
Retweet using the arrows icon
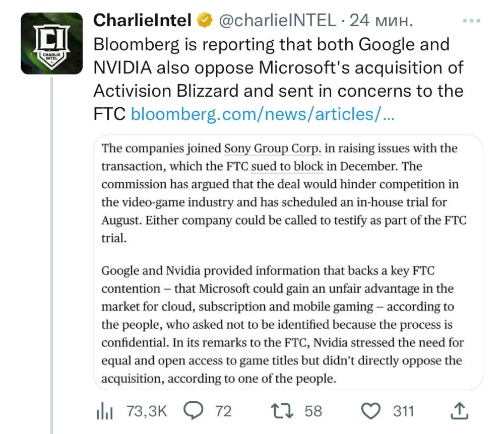(282, 411)
